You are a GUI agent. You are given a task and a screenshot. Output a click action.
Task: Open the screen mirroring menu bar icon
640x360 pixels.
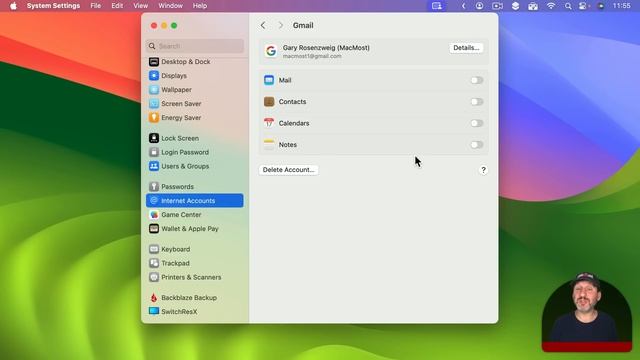[437, 6]
